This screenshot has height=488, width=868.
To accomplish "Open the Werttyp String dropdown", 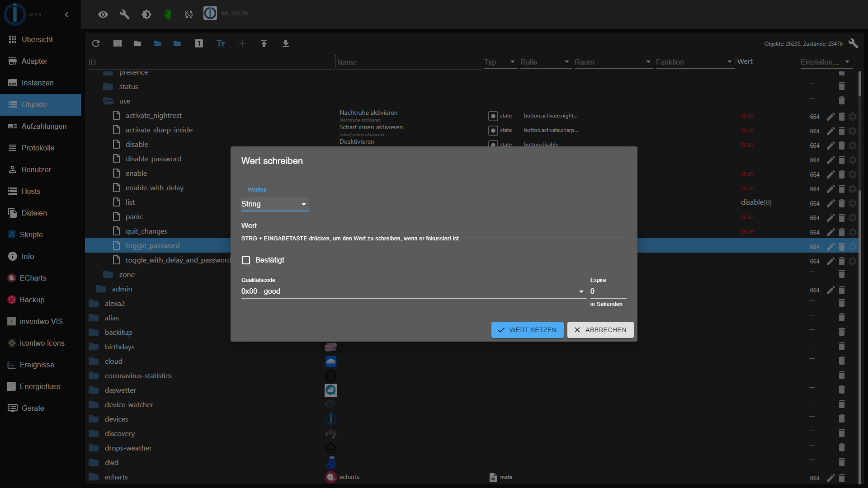I will click(275, 204).
